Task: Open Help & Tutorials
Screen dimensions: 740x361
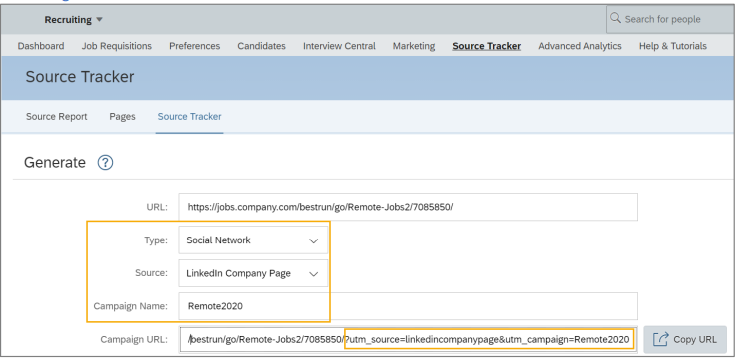Action: [x=673, y=46]
